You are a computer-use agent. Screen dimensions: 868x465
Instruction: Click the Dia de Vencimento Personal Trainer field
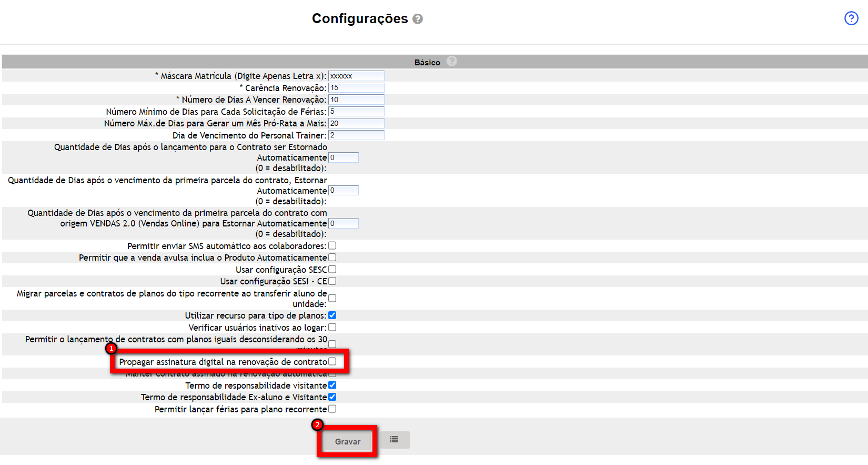pyautogui.click(x=356, y=135)
